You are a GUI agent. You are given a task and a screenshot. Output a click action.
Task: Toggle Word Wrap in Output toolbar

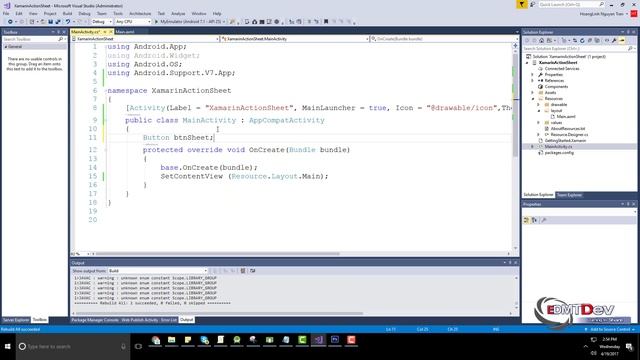click(x=253, y=271)
